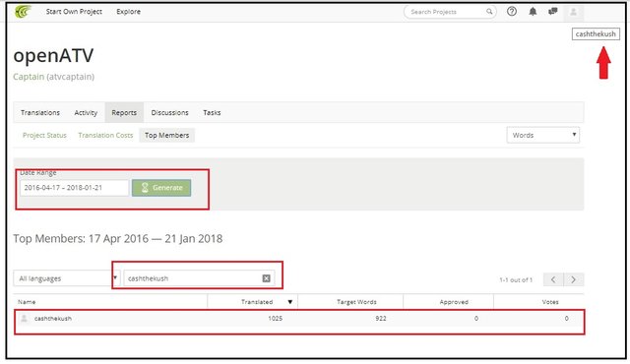630x364 pixels.
Task: Click cashthekush name in table row
Action: click(53, 318)
